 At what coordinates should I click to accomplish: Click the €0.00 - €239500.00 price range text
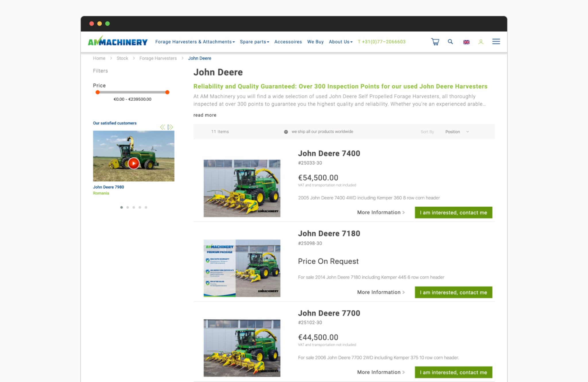(x=132, y=99)
